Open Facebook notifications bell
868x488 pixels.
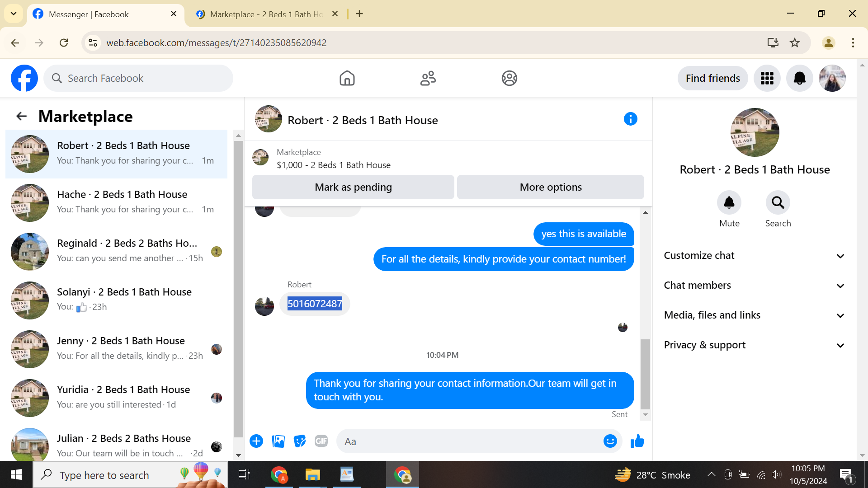pyautogui.click(x=799, y=78)
